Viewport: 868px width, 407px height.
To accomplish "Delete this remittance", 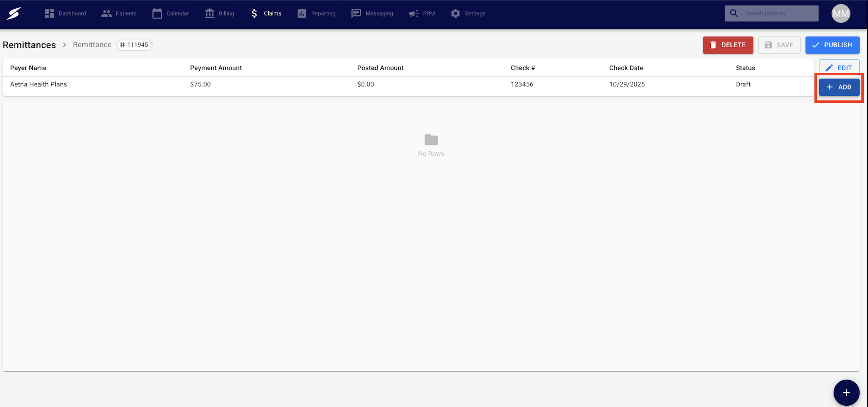I will 728,45.
